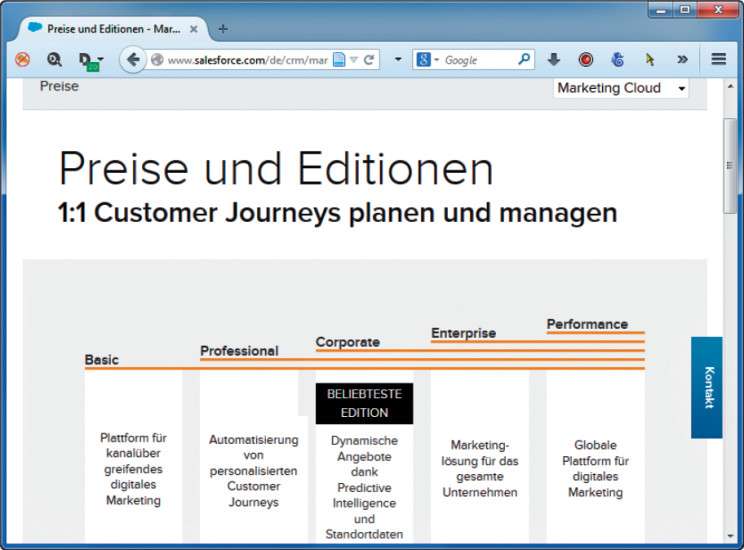
Task: Select the Performance edition heading
Action: click(587, 324)
